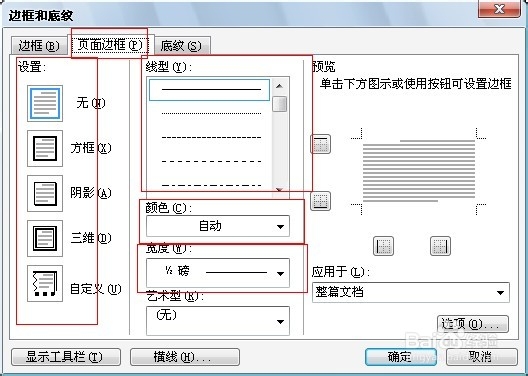This screenshot has height=376, width=528.
Task: Click the 三维 (D) setting label
Action: pos(91,238)
